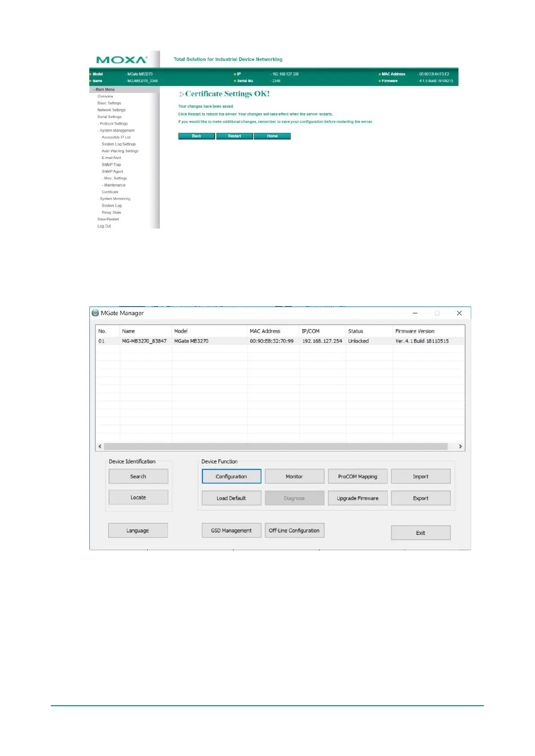Screen dimensions: 535x756
Task: Click the horizontal scrollbar thumb
Action: pyautogui.click(x=276, y=447)
